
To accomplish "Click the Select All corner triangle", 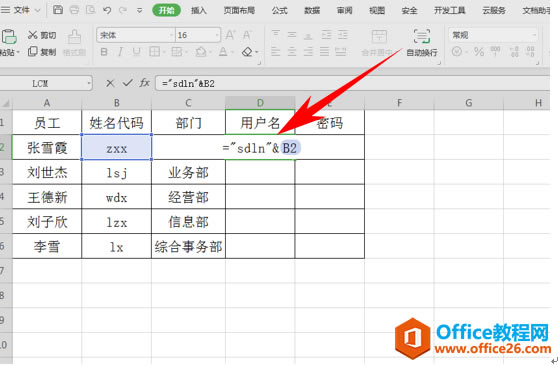I will (6, 104).
